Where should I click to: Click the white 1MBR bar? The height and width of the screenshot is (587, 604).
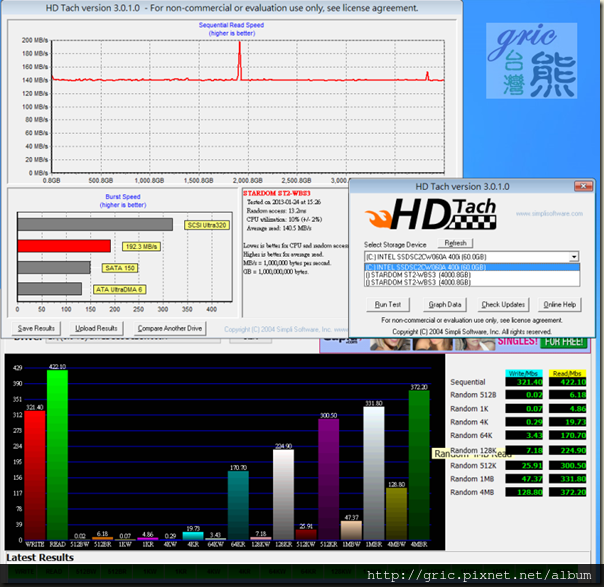tap(374, 473)
